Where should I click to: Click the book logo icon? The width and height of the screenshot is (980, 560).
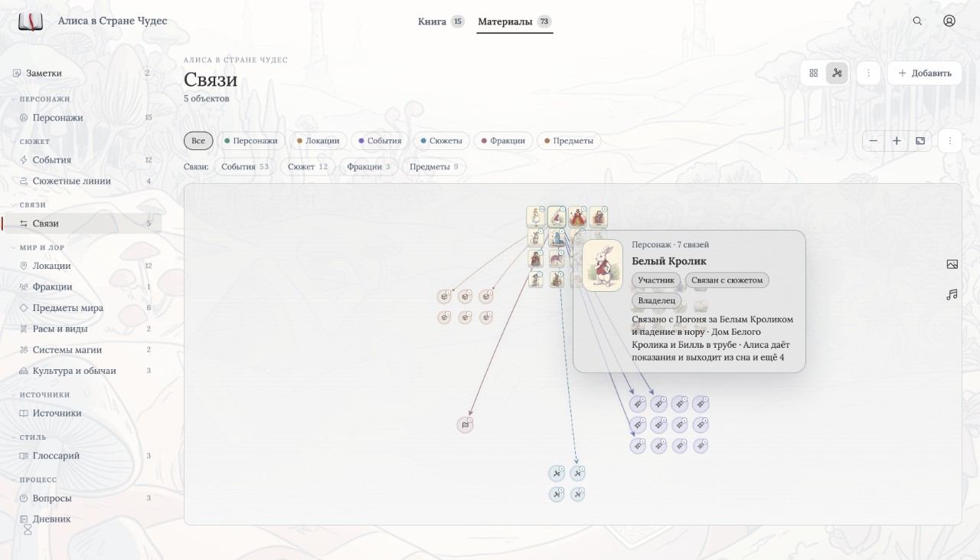[x=31, y=21]
